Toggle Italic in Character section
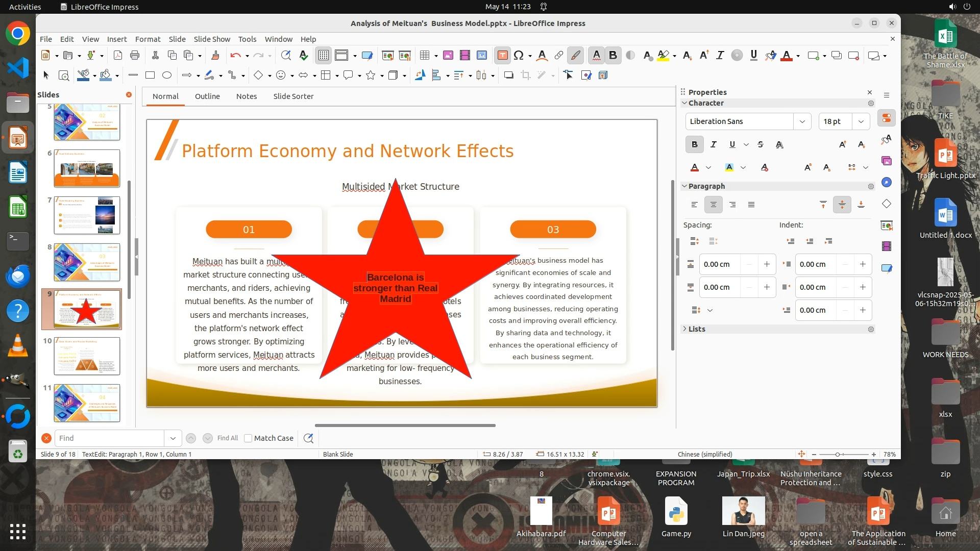 coord(714,145)
